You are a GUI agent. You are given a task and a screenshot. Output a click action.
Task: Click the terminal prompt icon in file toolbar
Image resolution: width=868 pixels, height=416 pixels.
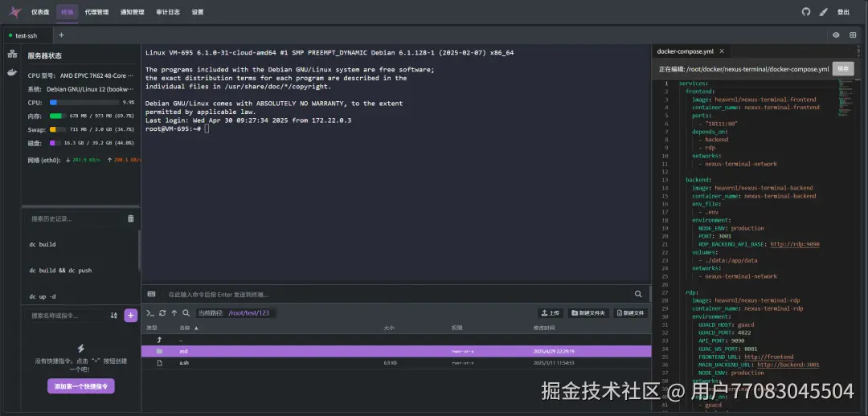point(150,313)
